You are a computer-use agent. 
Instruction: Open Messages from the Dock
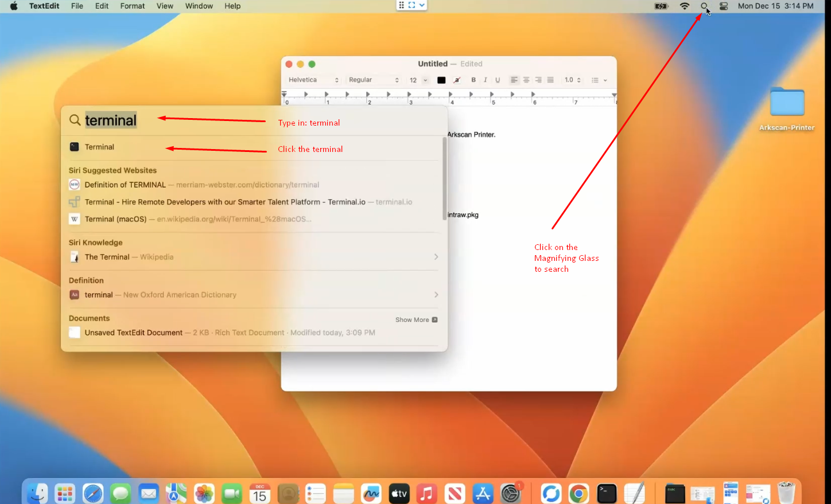coord(121,493)
